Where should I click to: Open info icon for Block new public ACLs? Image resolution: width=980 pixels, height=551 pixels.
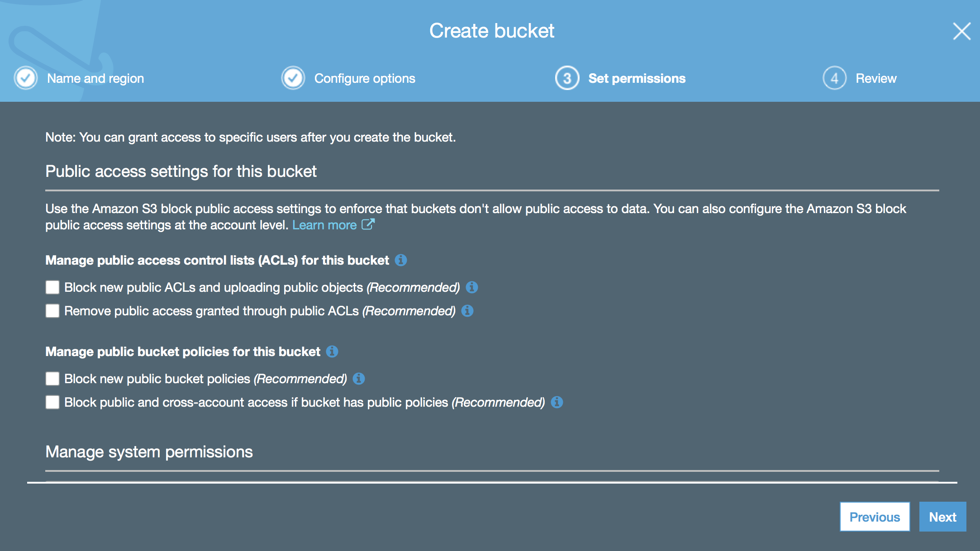tap(472, 287)
